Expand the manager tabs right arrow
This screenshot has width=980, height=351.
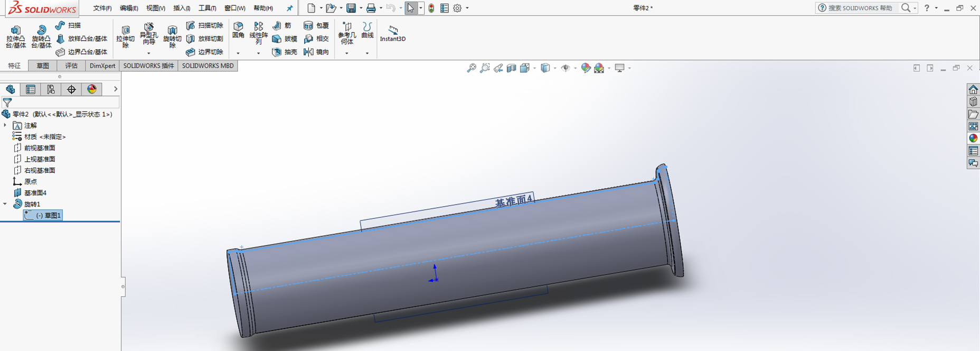click(116, 89)
